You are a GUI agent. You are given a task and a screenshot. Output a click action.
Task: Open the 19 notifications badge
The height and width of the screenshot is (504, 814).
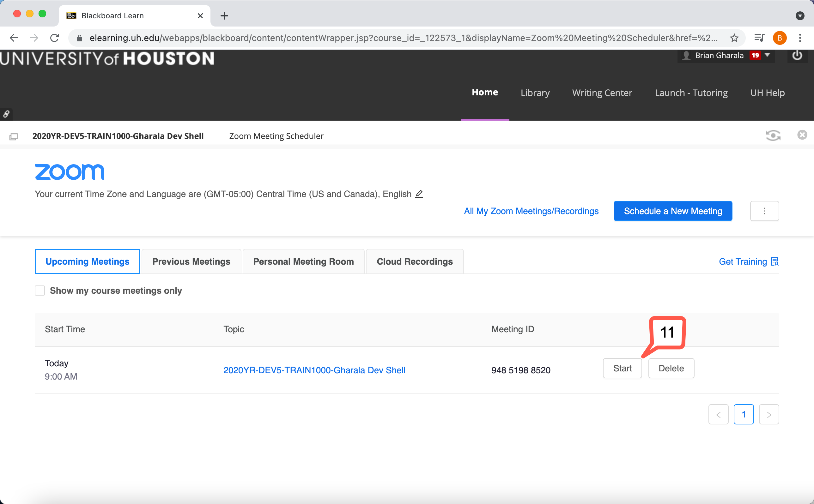pos(755,55)
